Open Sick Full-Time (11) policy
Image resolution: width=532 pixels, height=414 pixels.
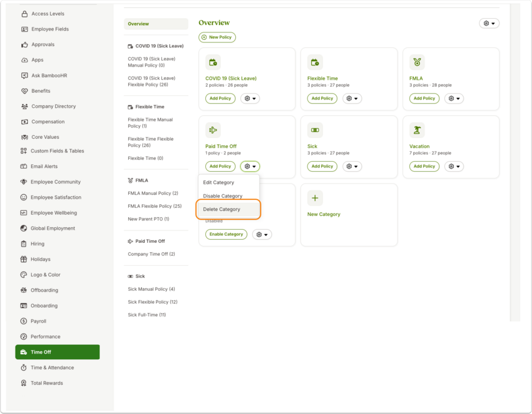pyautogui.click(x=147, y=315)
